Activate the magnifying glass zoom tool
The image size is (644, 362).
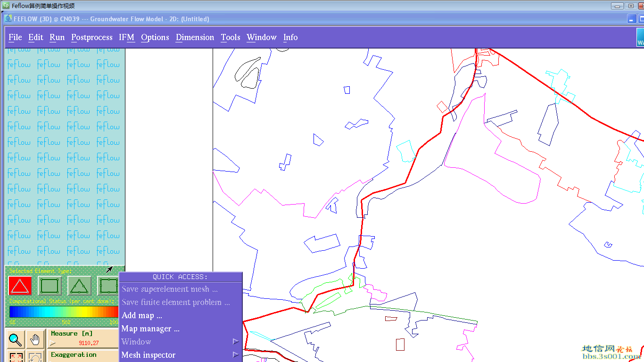(16, 339)
